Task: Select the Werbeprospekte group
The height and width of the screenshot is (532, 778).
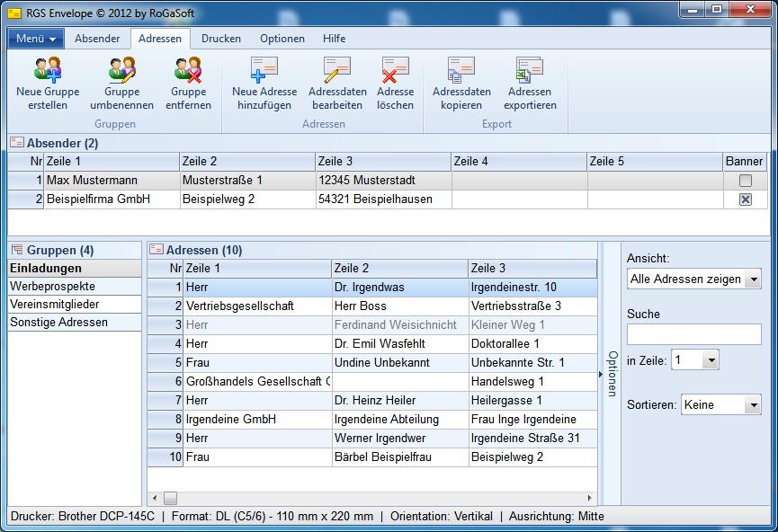Action: coord(52,286)
